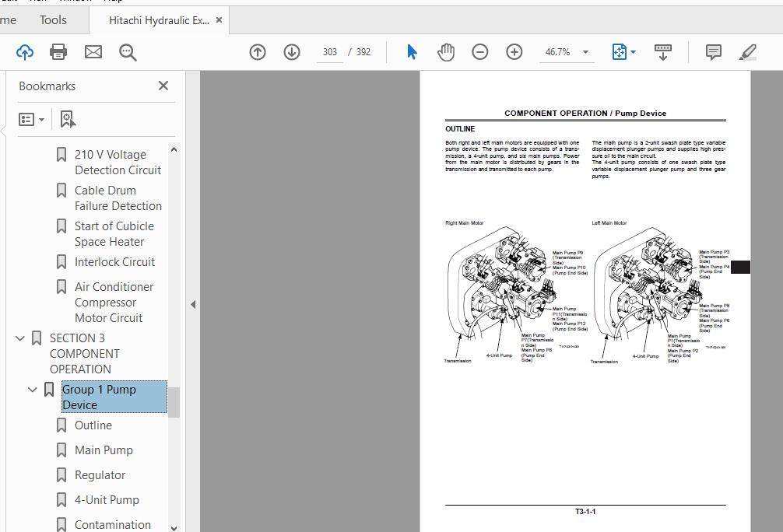The width and height of the screenshot is (783, 532).
Task: Activate the arrow Selection tool
Action: (x=412, y=52)
